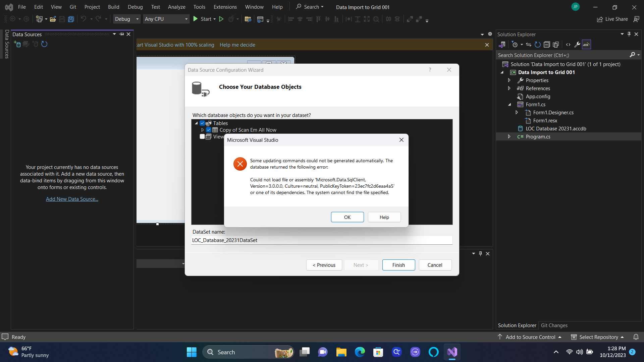Click the Save All toolbar icon
Screen dimensions: 644x362
71,19
